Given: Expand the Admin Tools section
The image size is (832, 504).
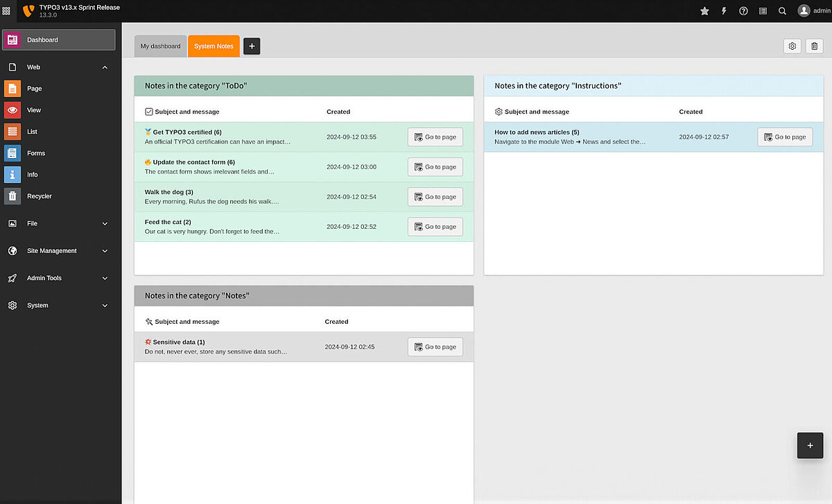Looking at the screenshot, I should click(x=58, y=278).
